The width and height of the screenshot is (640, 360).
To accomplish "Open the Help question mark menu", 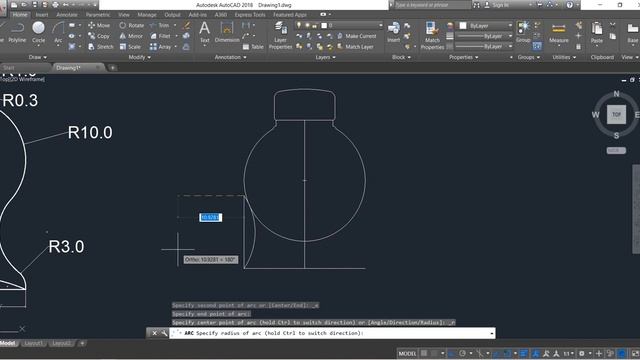I will click(x=569, y=5).
